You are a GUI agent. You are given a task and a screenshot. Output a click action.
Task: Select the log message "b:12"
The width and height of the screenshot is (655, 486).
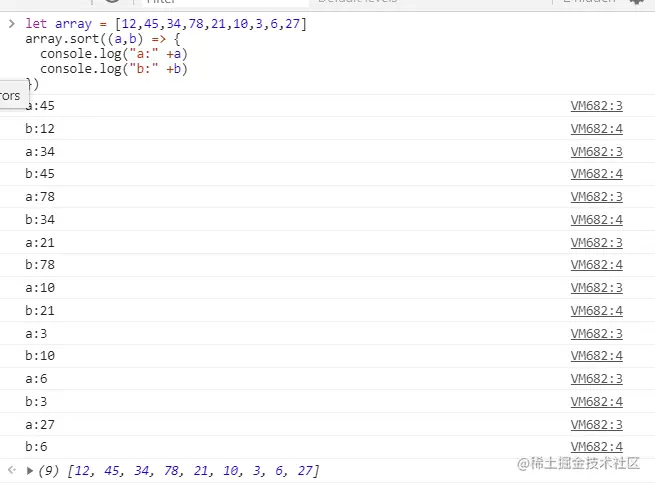tap(40, 129)
